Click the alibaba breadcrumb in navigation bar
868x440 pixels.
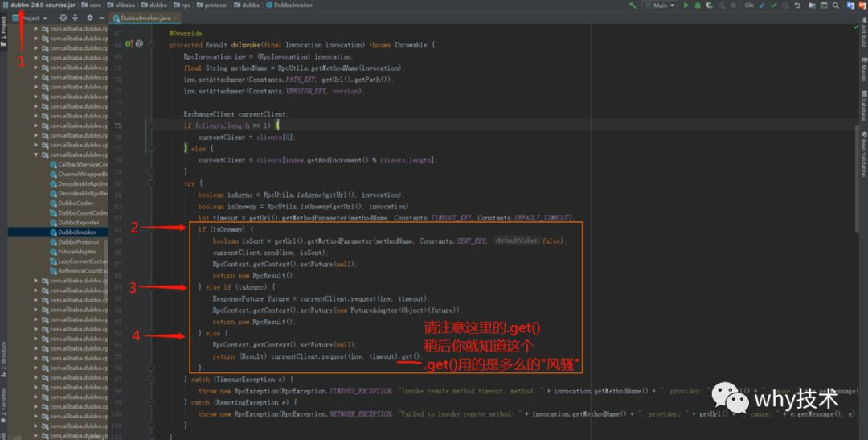point(122,5)
